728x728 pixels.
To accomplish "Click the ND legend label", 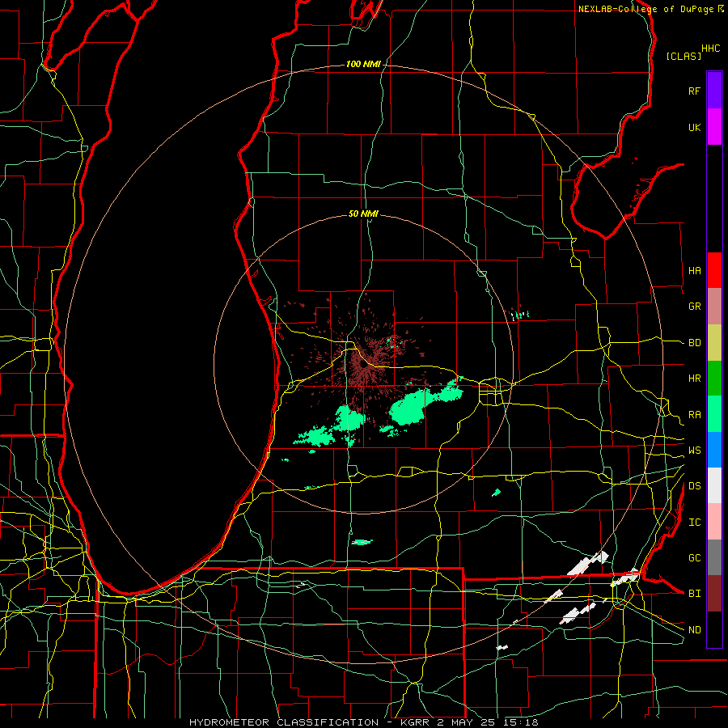I will pos(694,629).
